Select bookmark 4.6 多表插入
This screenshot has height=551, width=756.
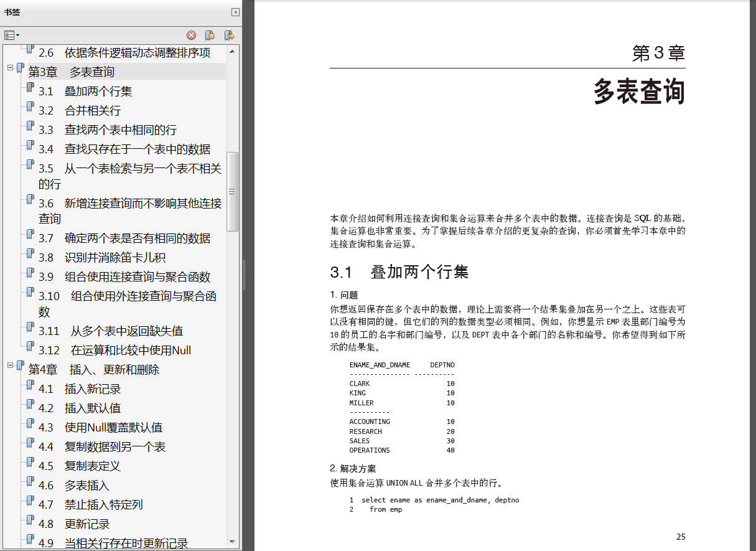[x=74, y=486]
